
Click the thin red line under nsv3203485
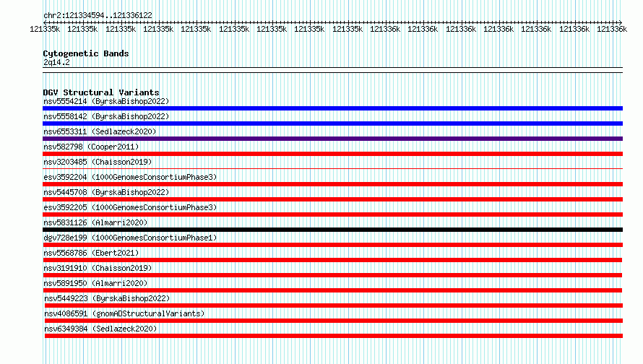tap(332, 168)
